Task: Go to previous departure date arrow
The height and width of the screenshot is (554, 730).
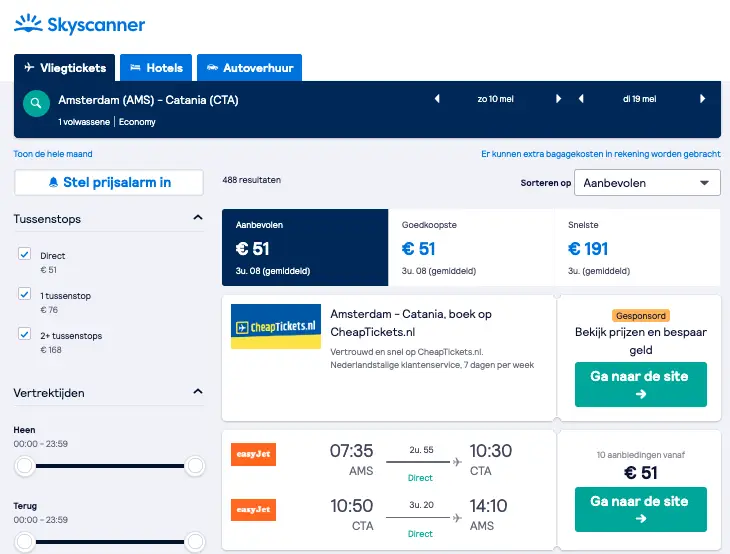Action: [437, 99]
